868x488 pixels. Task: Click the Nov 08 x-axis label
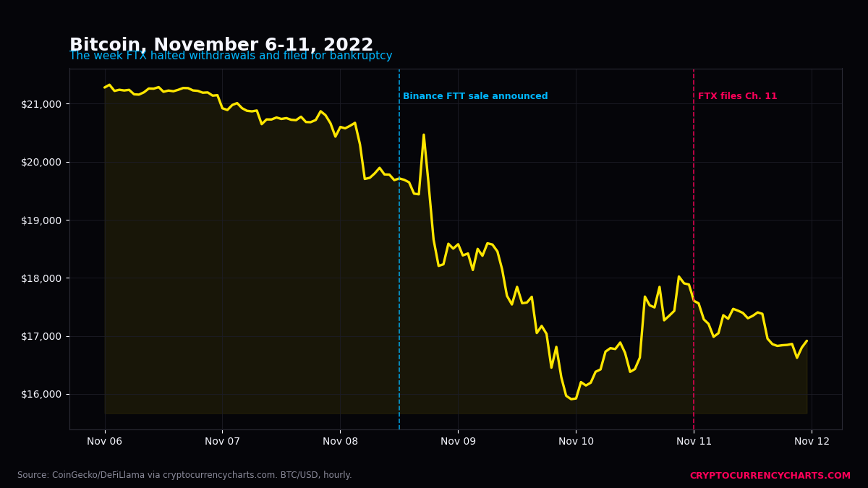pyautogui.click(x=340, y=442)
